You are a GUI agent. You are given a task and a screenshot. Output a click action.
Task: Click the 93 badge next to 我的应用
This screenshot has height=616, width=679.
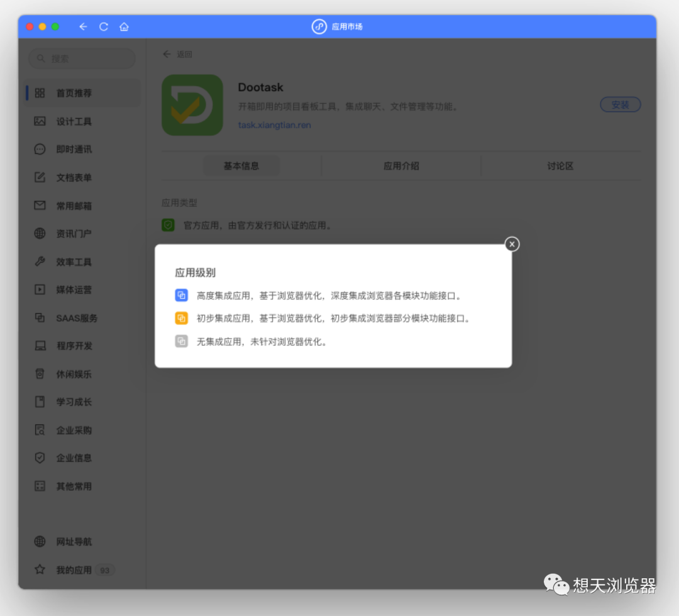[x=104, y=571]
